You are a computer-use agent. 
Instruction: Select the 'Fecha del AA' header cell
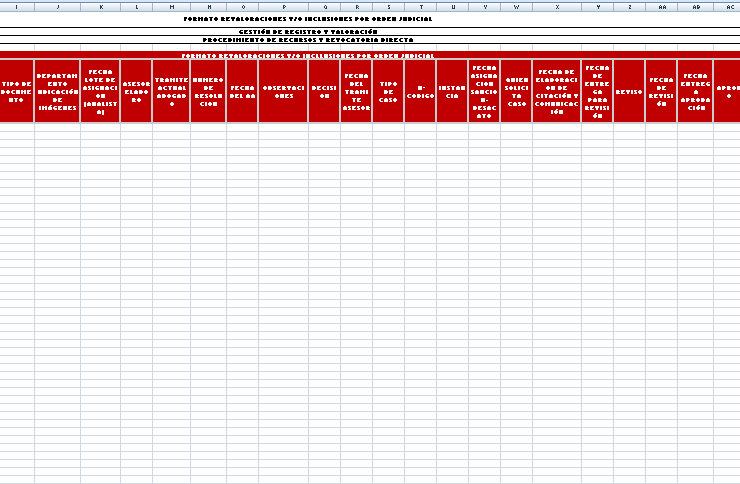click(242, 91)
